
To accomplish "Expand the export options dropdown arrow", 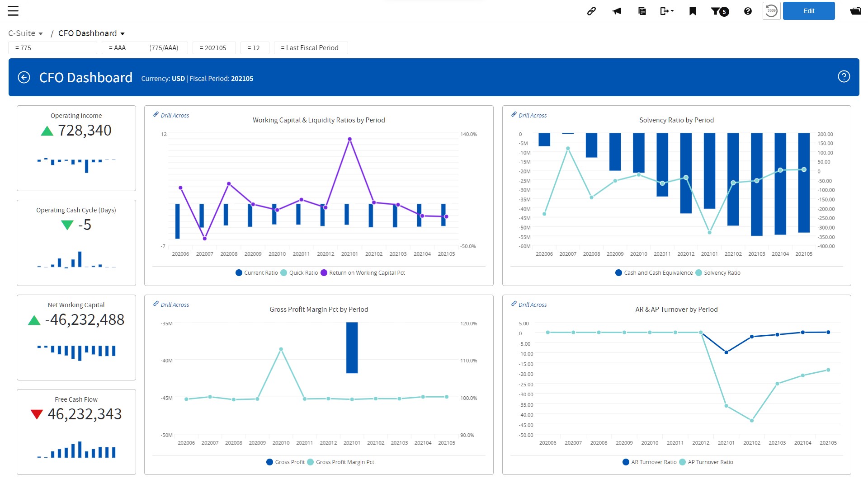I will click(672, 11).
